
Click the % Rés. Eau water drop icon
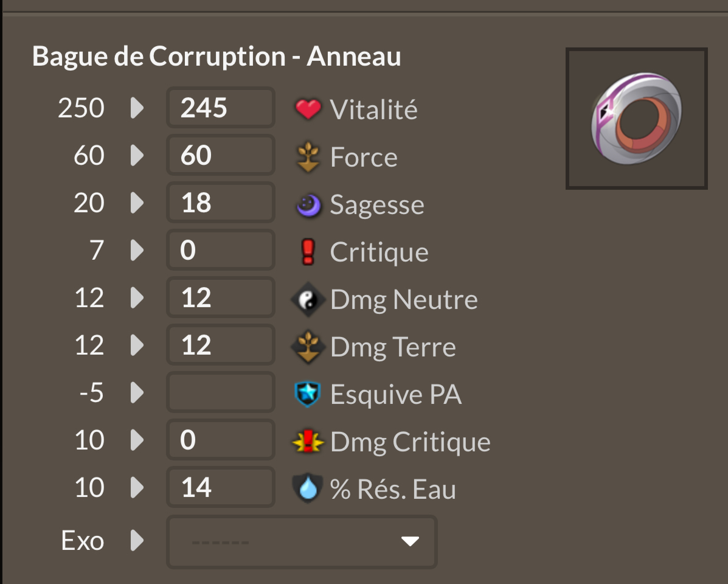[x=307, y=488]
